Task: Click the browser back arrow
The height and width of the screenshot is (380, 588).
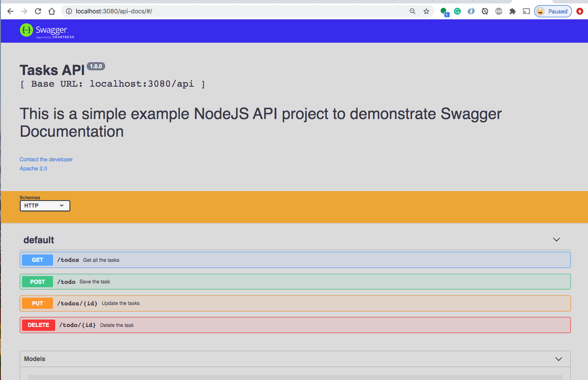Action: tap(10, 11)
